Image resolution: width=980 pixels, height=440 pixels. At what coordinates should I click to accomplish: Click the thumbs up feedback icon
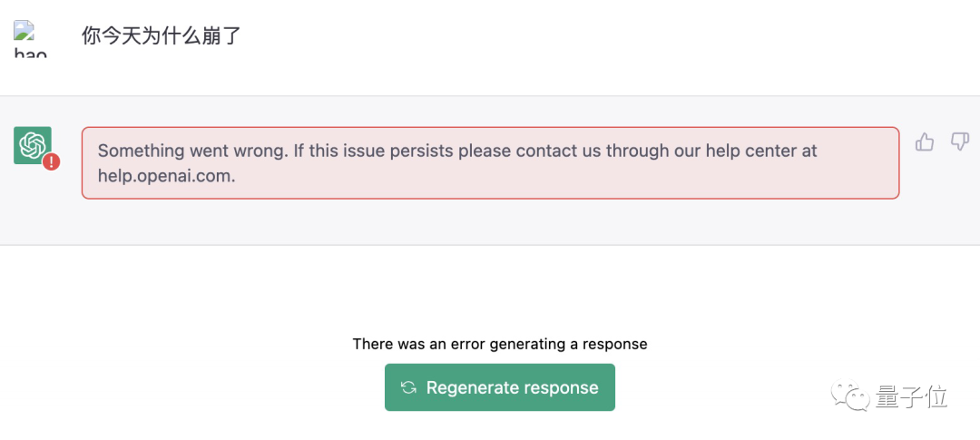click(925, 142)
